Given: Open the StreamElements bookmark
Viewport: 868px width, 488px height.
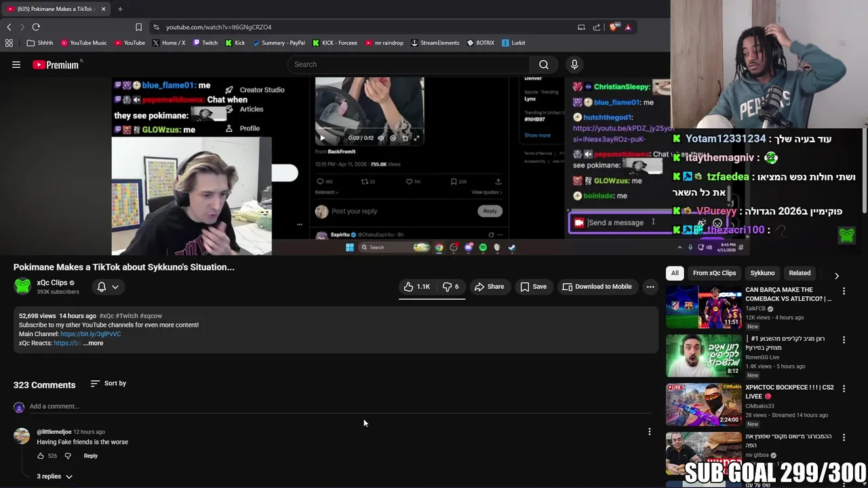Looking at the screenshot, I should tap(435, 43).
